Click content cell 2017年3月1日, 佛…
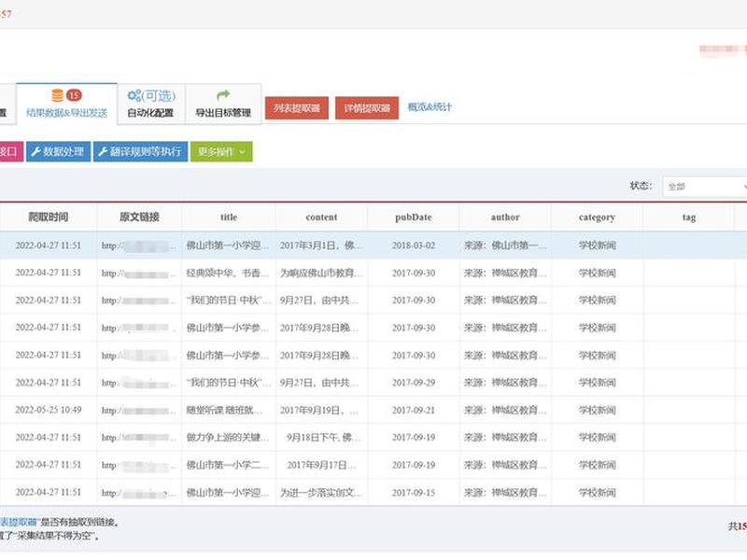This screenshot has height=560, width=747. pyautogui.click(x=321, y=245)
